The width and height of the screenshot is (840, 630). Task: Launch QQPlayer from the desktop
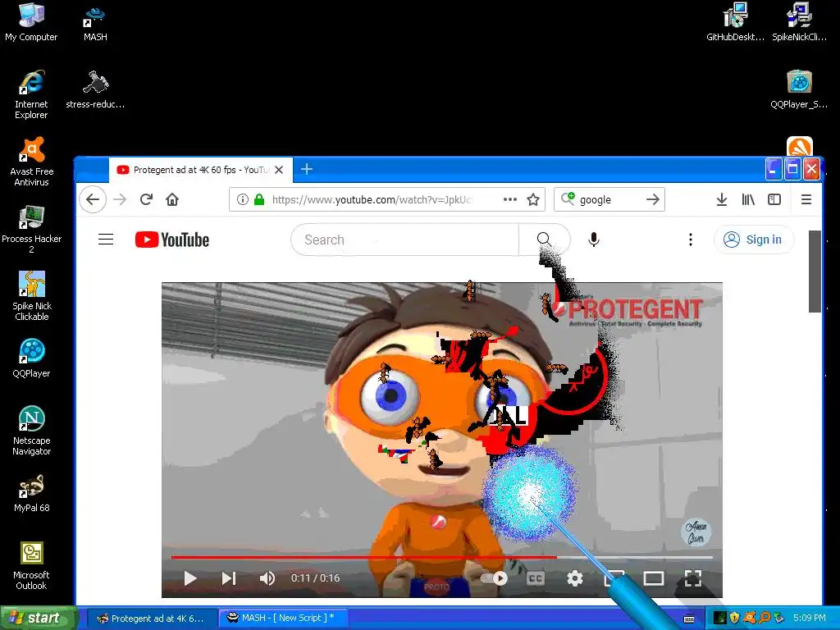click(x=32, y=358)
